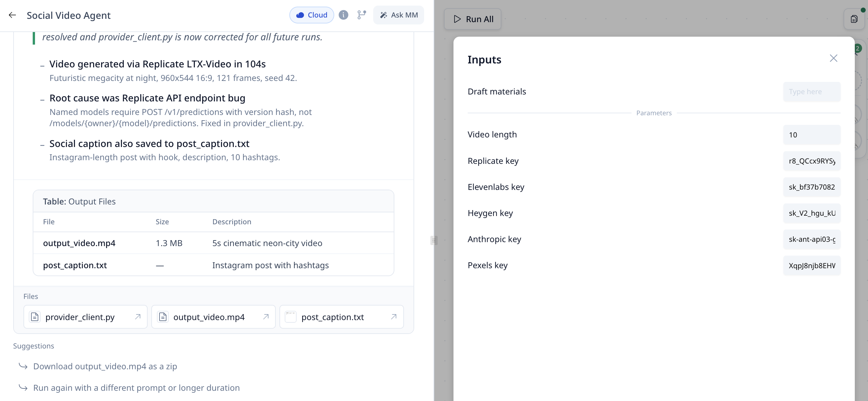Image resolution: width=868 pixels, height=401 pixels.
Task: Click the clipboard icon in the top right
Action: click(x=854, y=19)
